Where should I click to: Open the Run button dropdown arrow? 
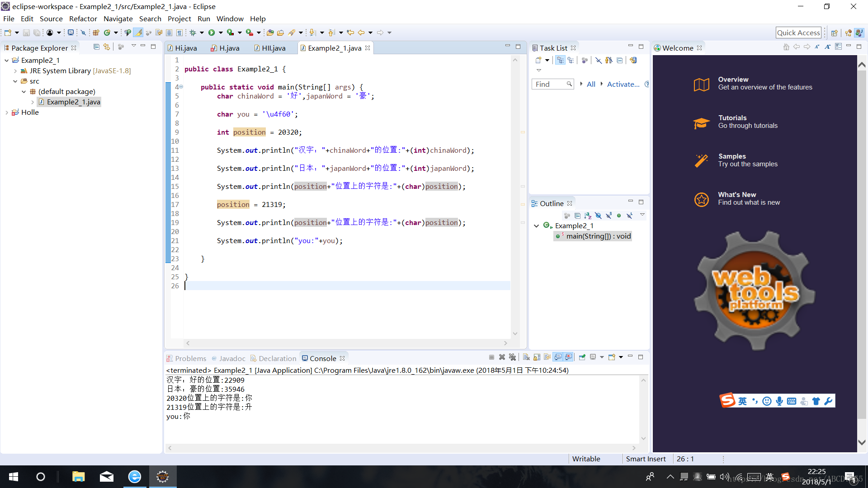point(221,33)
